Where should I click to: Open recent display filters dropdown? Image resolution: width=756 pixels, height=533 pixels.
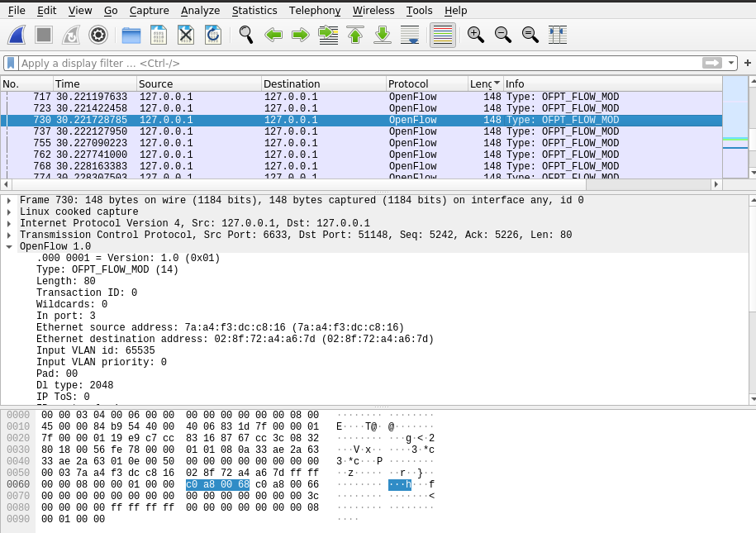coord(731,63)
